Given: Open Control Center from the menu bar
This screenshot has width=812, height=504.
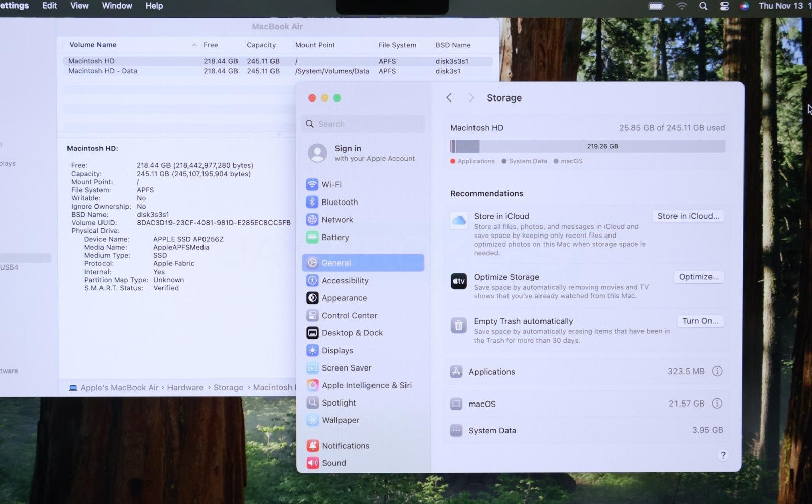Looking at the screenshot, I should (x=724, y=6).
